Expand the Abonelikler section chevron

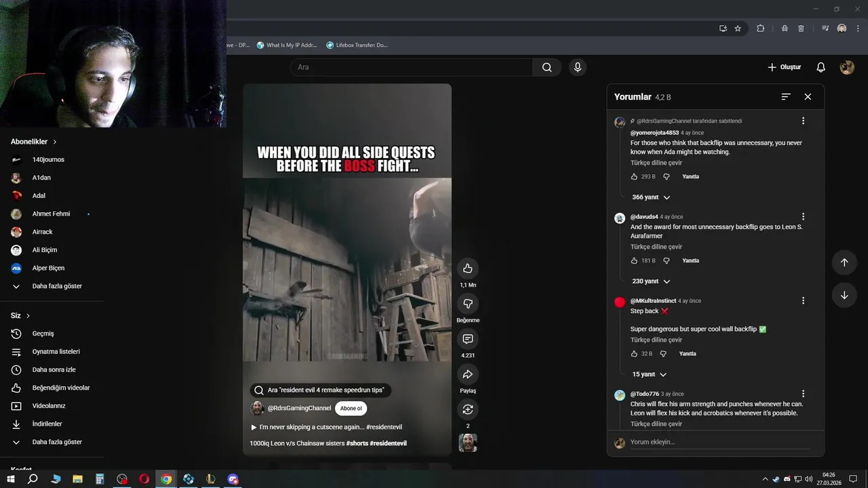[55, 142]
